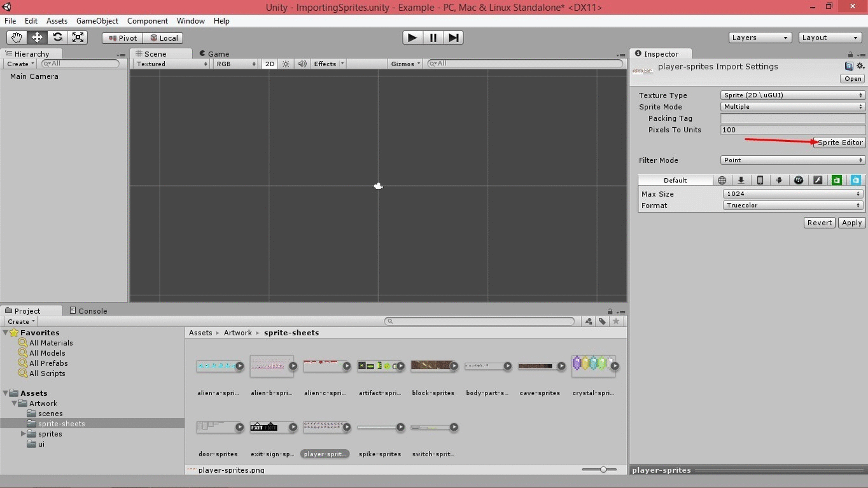Select the Android platform override tab
Viewport: 868px width, 488px height.
pyautogui.click(x=779, y=180)
